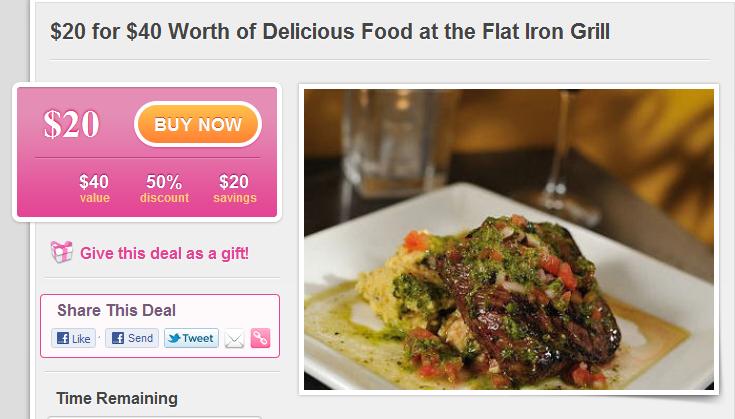The height and width of the screenshot is (419, 735).
Task: Click the Facebook logo on the Send button
Action: (x=118, y=338)
